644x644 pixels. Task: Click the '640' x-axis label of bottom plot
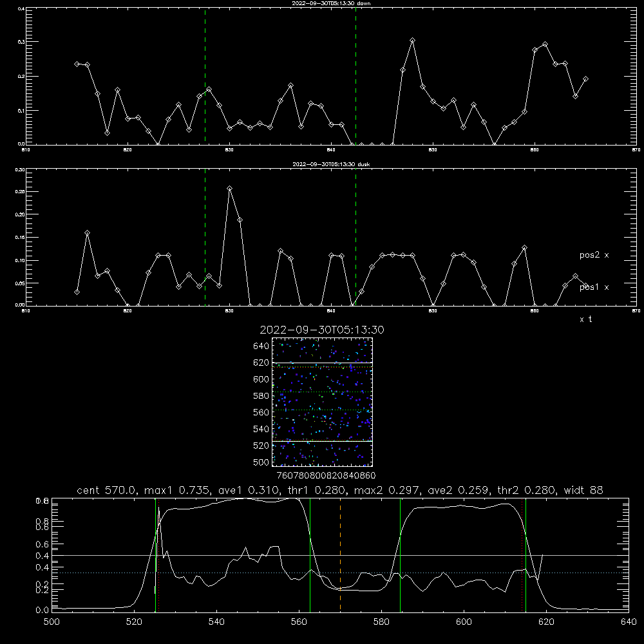[629, 622]
